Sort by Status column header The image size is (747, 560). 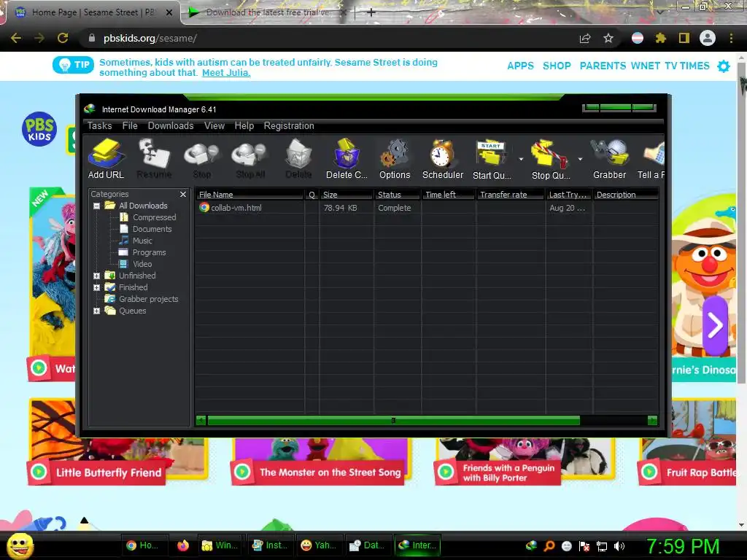(397, 194)
